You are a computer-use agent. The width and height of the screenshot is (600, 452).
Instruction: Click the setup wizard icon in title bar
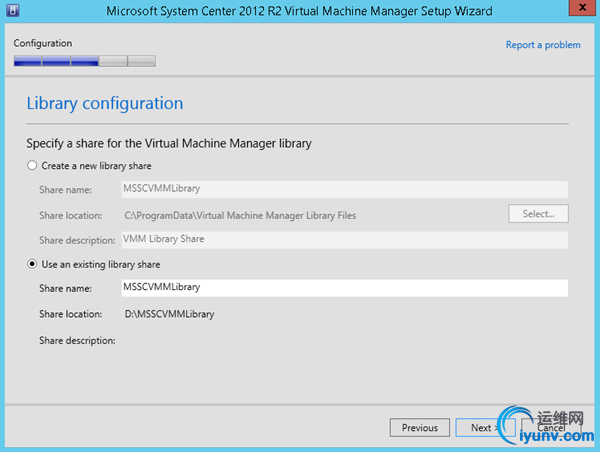(13, 10)
